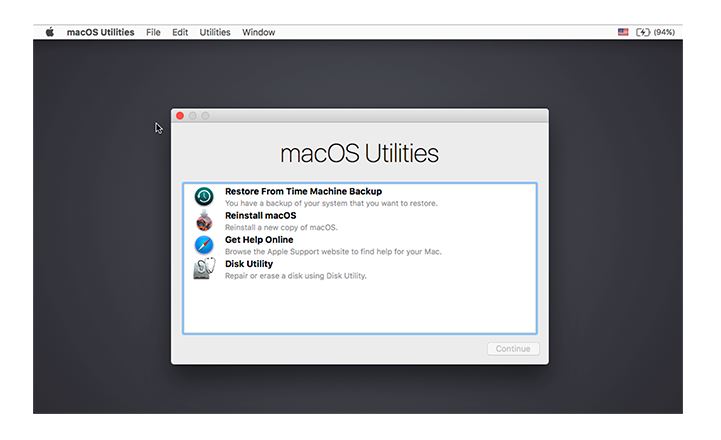
Task: Close the macOS Utilities window
Action: point(180,116)
